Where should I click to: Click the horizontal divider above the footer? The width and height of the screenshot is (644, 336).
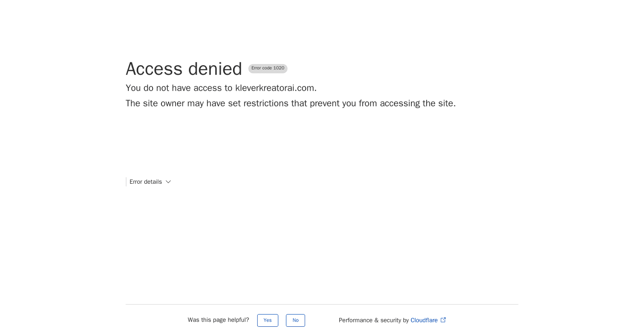[322, 304]
